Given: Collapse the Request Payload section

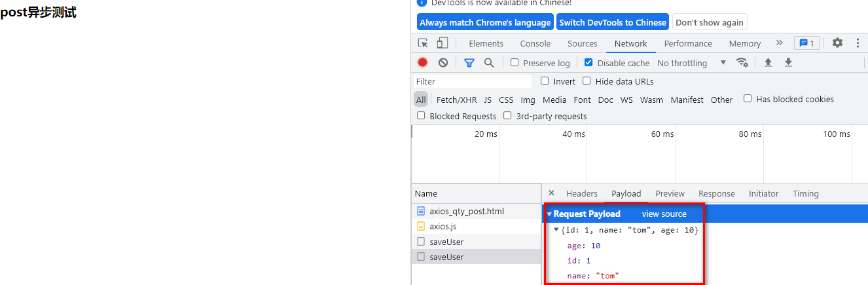Looking at the screenshot, I should pos(549,214).
